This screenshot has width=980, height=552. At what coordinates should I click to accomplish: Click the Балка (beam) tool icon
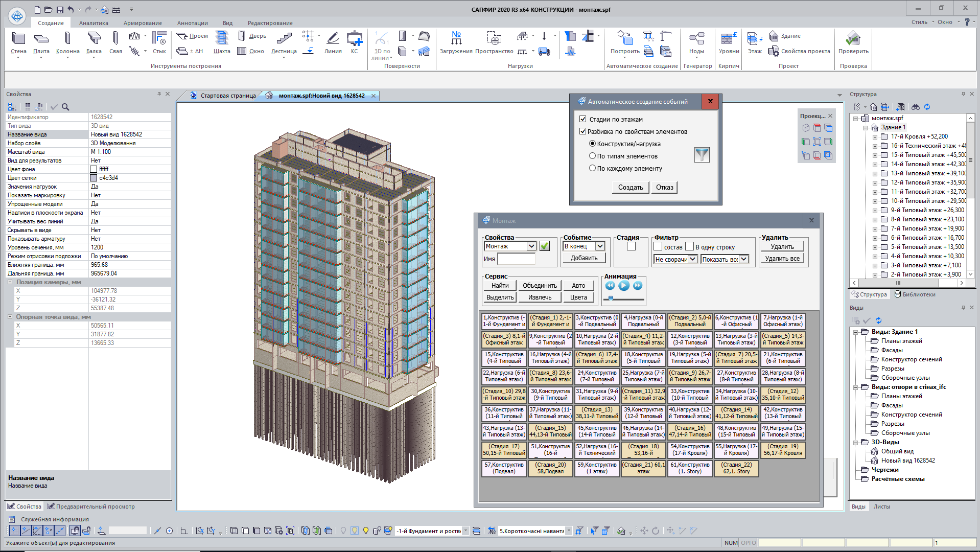(x=94, y=38)
